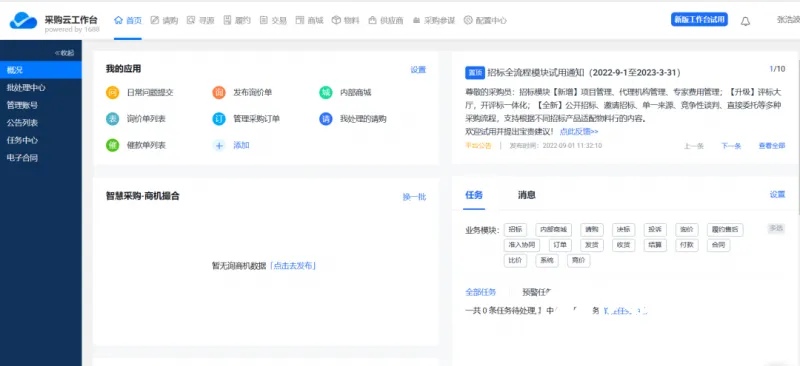
Task: Select 概况 in the left sidebar
Action: (41, 70)
